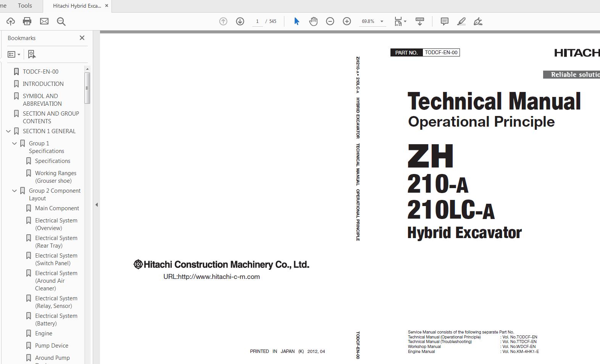Zoom out with minus button

click(330, 21)
